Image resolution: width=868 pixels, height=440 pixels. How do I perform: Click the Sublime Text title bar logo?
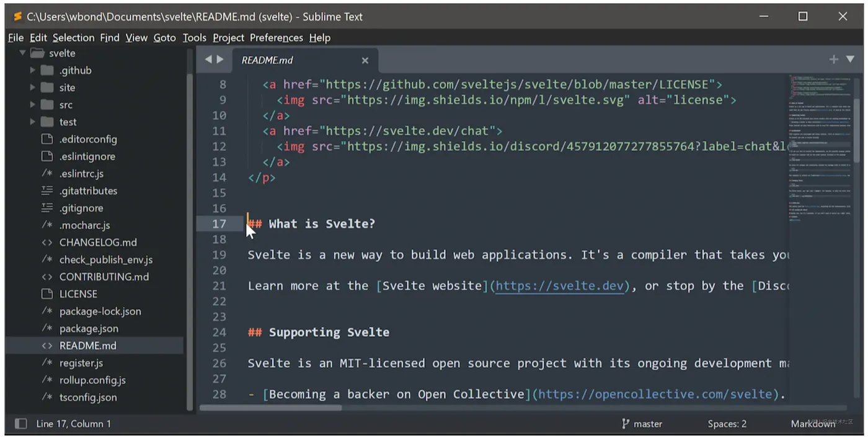pos(17,17)
